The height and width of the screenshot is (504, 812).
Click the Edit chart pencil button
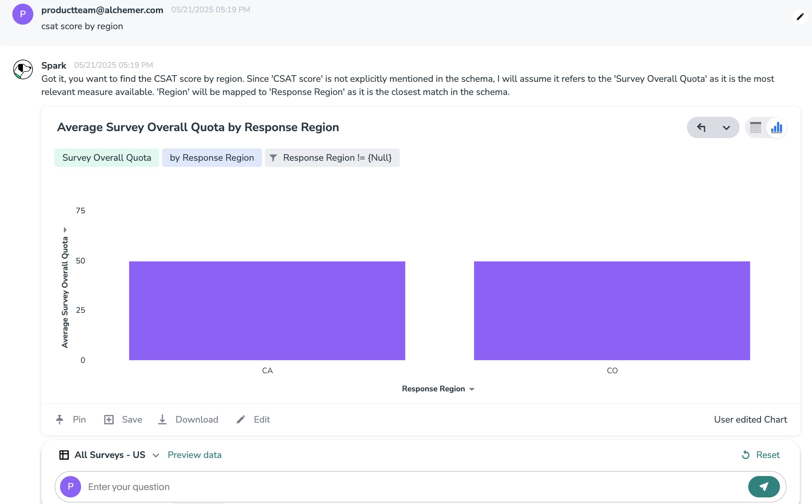coord(253,419)
